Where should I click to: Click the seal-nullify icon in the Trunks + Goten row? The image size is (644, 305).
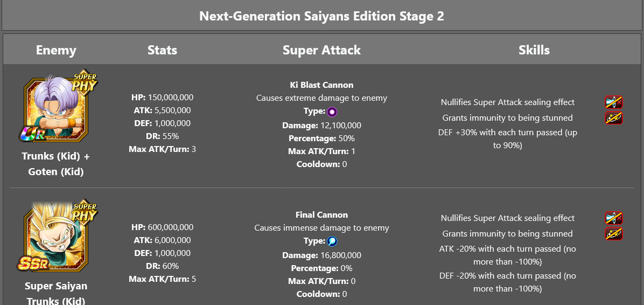614,102
